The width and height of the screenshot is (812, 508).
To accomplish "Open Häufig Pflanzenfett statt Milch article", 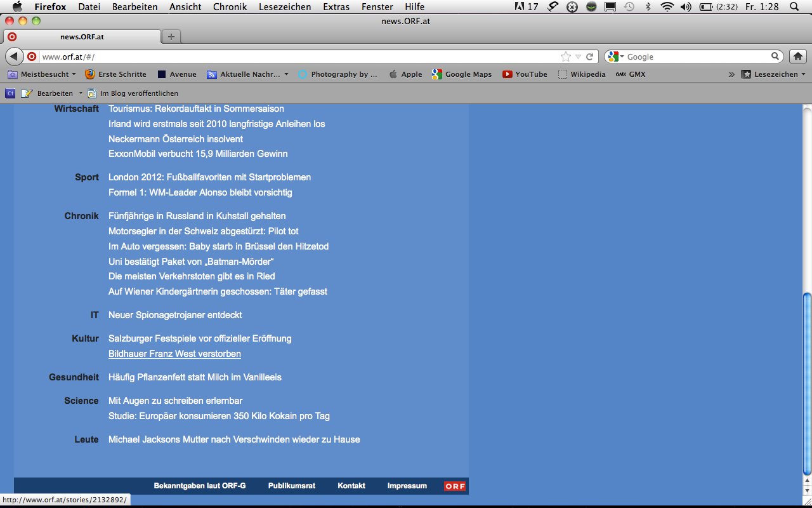I will tap(195, 377).
